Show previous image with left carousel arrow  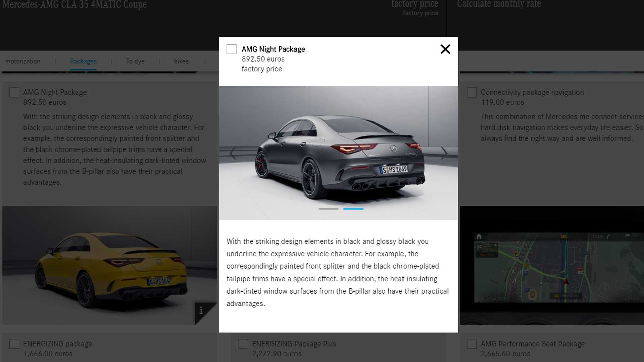(233, 153)
